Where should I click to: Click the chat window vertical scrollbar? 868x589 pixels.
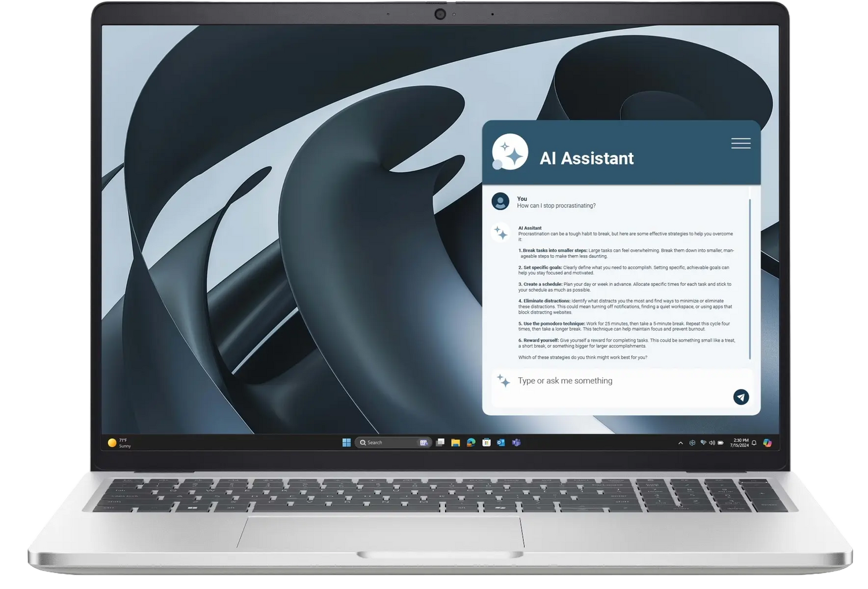coord(750,278)
